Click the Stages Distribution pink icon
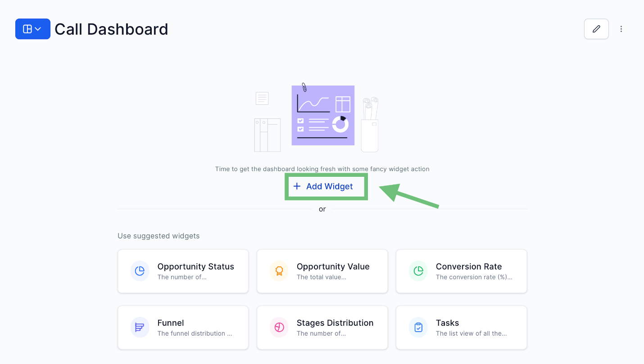644x364 pixels. [x=279, y=327]
